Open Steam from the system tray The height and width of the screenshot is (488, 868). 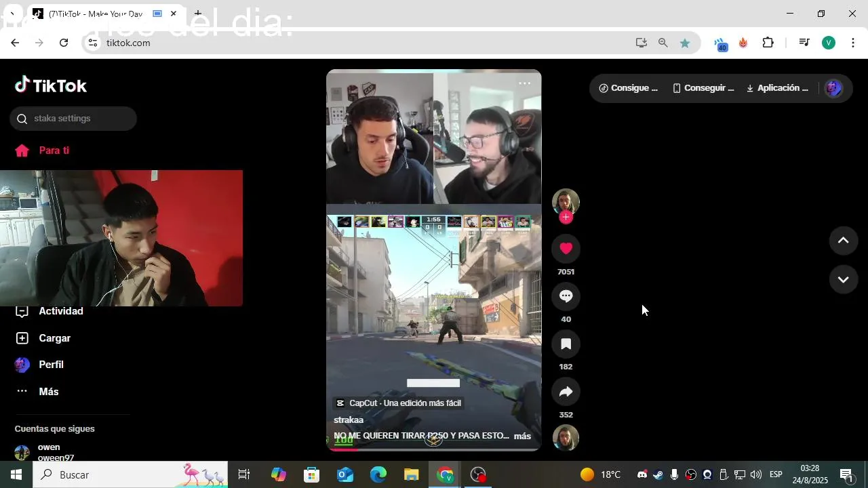[658, 474]
